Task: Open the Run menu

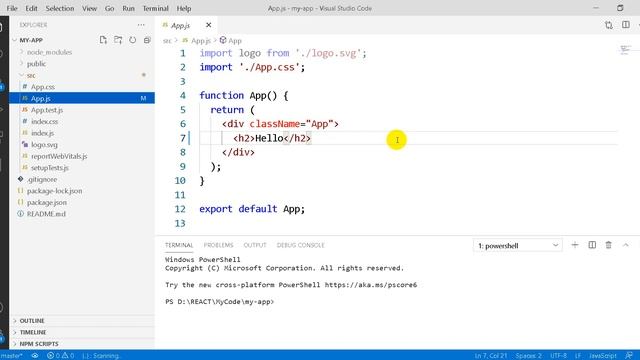Action: [x=128, y=8]
